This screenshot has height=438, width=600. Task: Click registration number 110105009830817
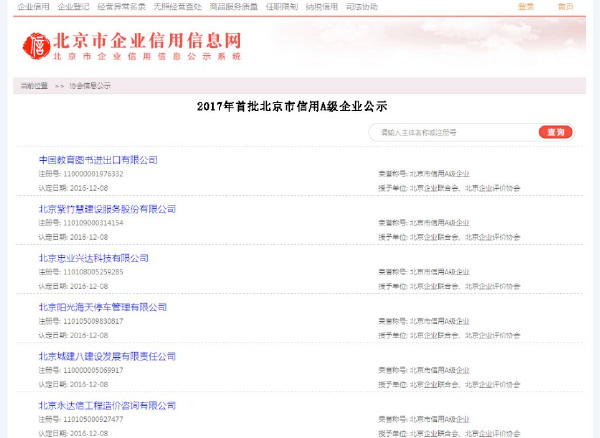pos(93,321)
